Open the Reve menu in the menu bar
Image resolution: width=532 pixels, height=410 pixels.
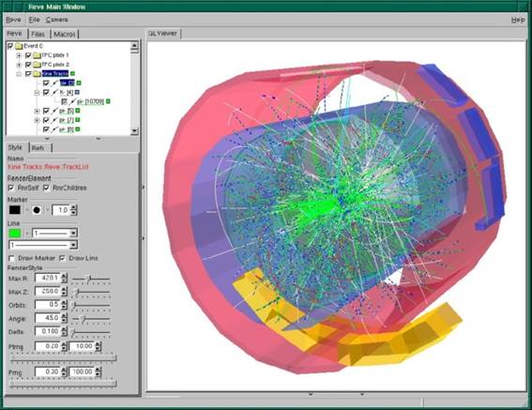point(13,20)
